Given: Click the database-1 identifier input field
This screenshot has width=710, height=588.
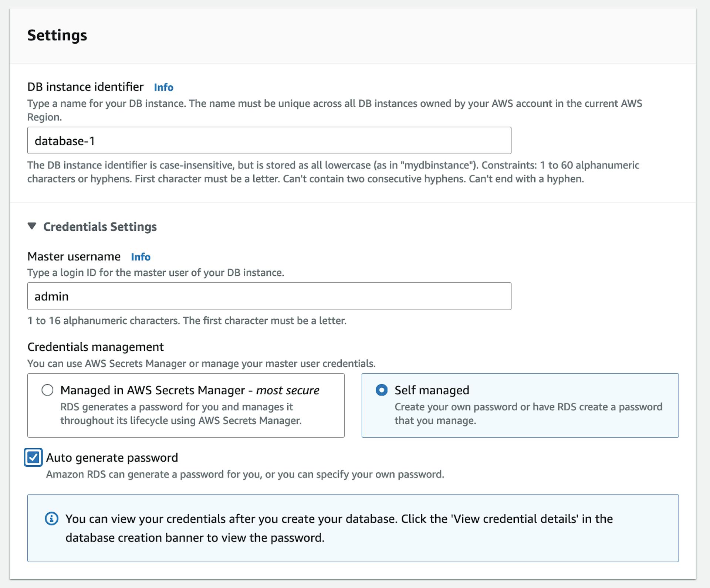Looking at the screenshot, I should pos(268,140).
